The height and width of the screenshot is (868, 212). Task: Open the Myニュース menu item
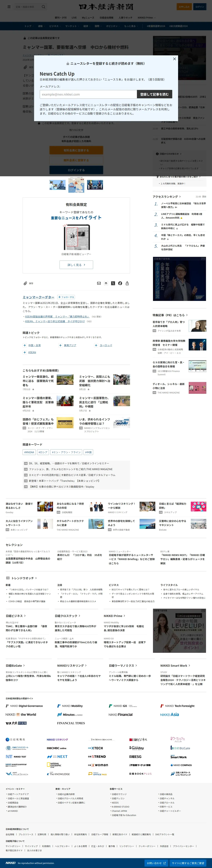click(x=88, y=17)
